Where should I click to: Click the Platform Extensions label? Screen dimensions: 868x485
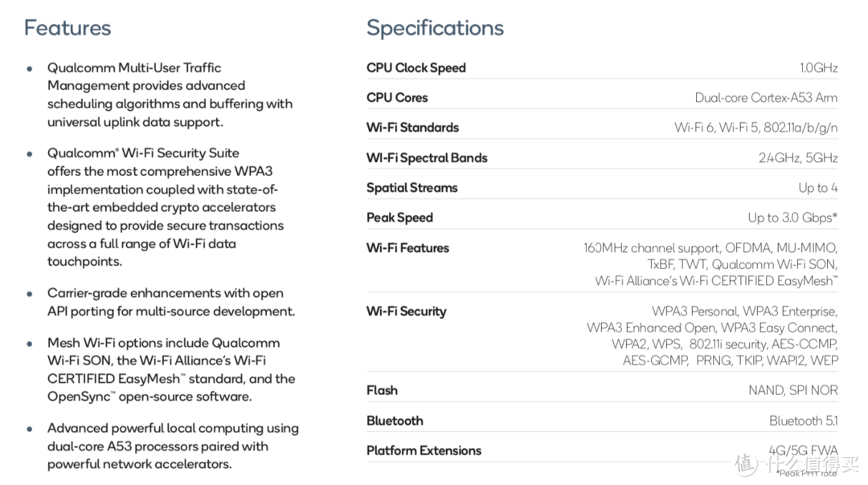click(424, 450)
